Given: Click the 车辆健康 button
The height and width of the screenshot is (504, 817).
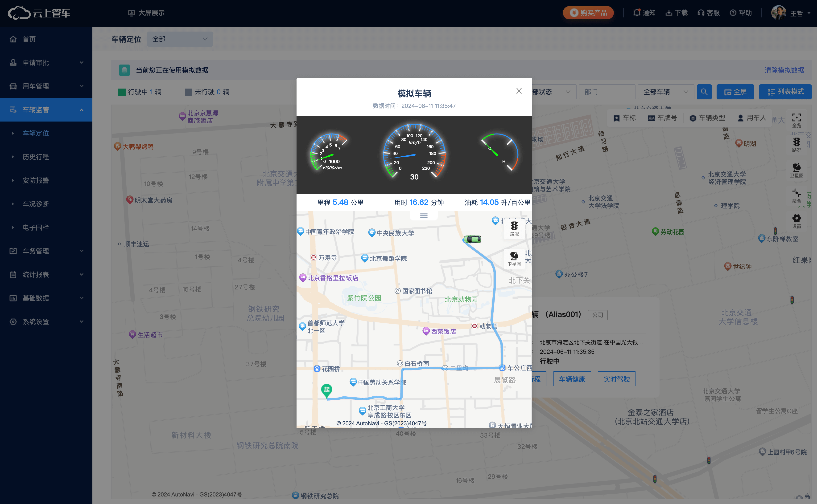Looking at the screenshot, I should pyautogui.click(x=572, y=379).
